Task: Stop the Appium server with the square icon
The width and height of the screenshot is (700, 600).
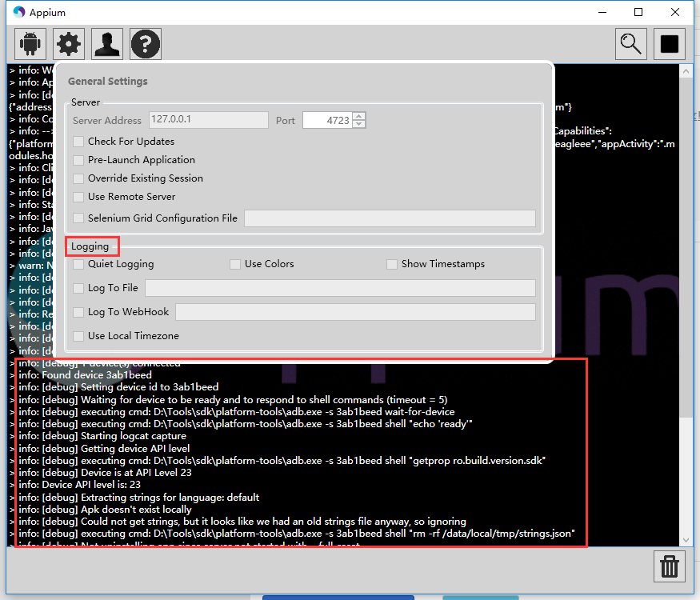Action: click(669, 44)
